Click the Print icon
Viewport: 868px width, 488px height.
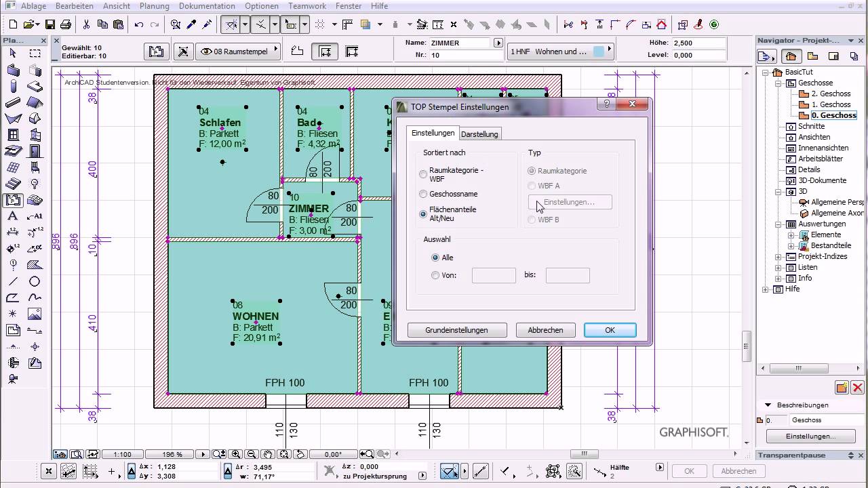tap(66, 24)
